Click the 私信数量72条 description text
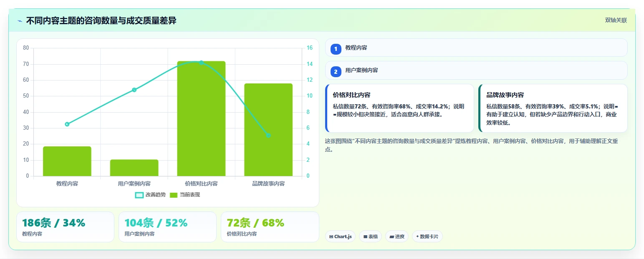The width and height of the screenshot is (644, 259). coord(399,111)
